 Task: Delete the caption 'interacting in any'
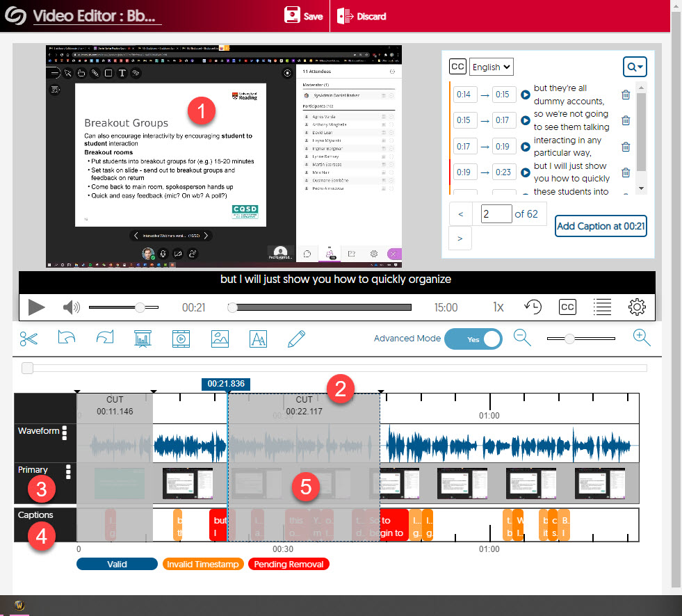click(626, 147)
